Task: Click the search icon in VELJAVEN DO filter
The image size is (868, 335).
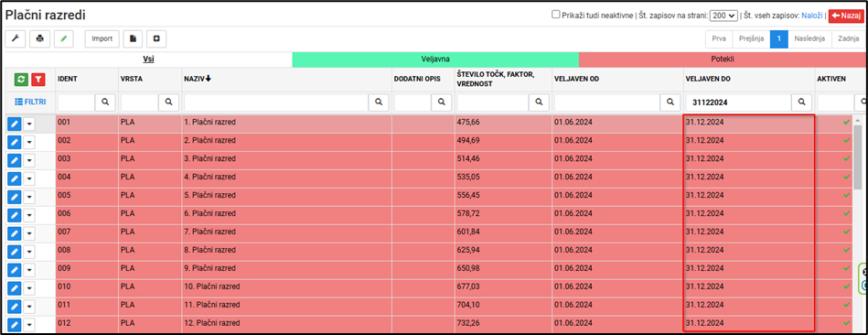Action: [801, 102]
